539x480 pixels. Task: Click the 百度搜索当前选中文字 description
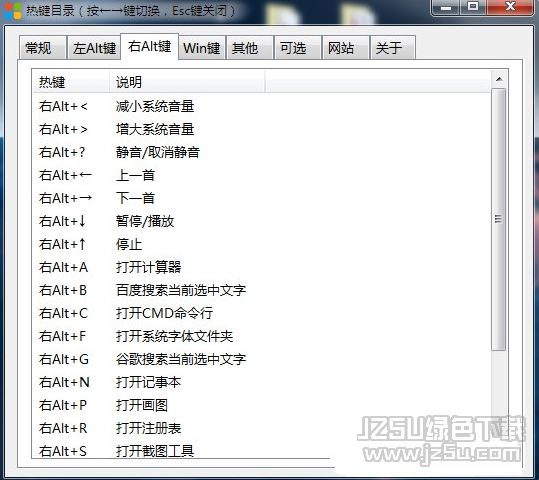181,290
